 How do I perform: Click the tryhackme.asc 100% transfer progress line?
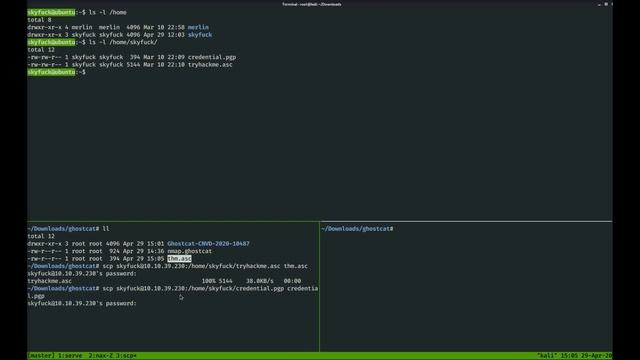(164, 281)
